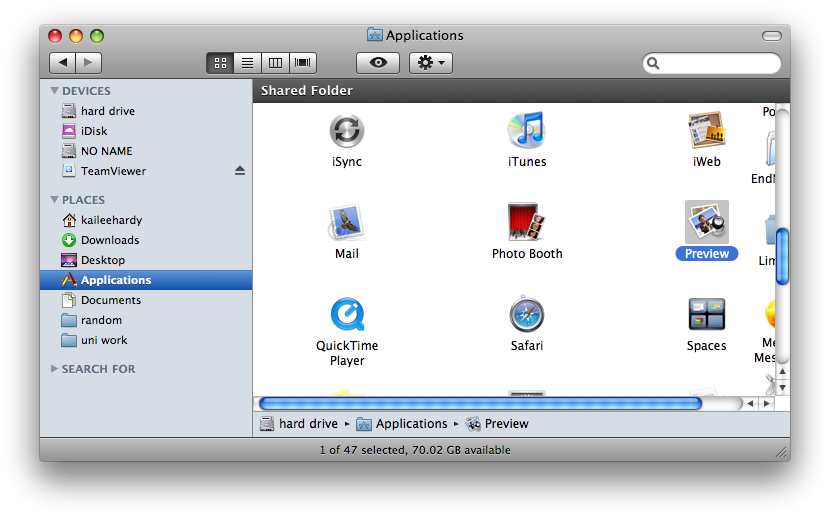Click in the search field
Viewport: 830px width, 516px height.
[712, 64]
